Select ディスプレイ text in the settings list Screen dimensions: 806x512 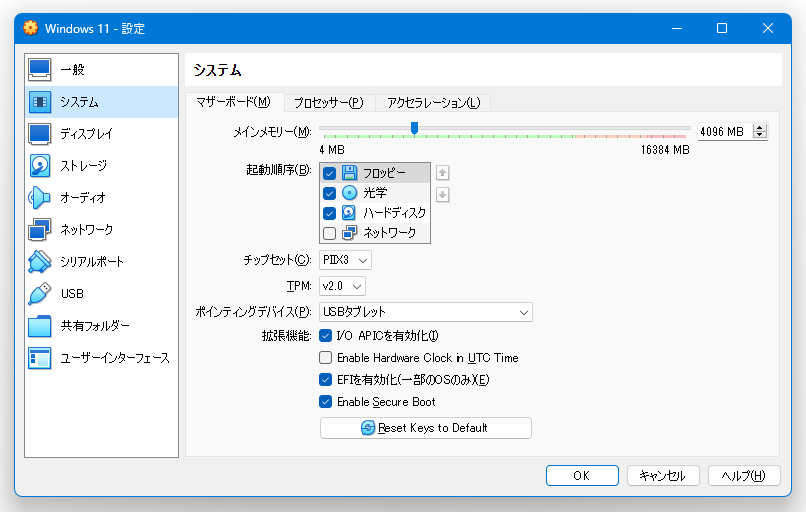coord(86,134)
